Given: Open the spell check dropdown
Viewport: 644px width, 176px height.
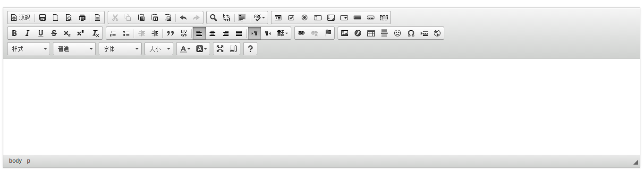Looking at the screenshot, I should point(259,18).
